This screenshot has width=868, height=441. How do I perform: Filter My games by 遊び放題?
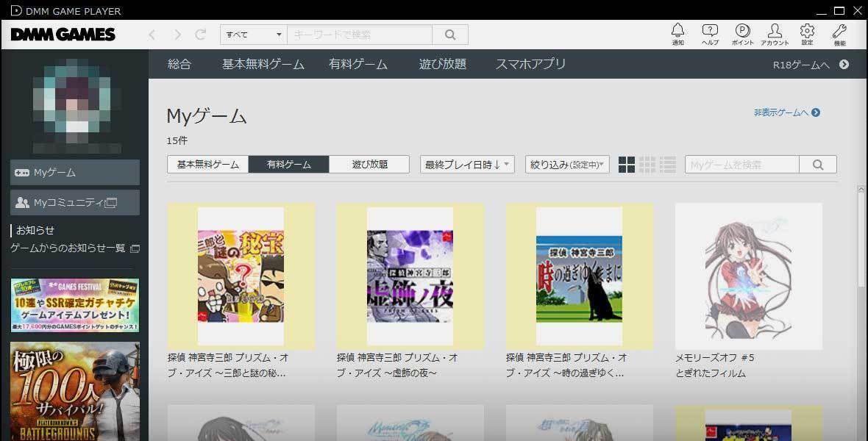click(x=369, y=165)
